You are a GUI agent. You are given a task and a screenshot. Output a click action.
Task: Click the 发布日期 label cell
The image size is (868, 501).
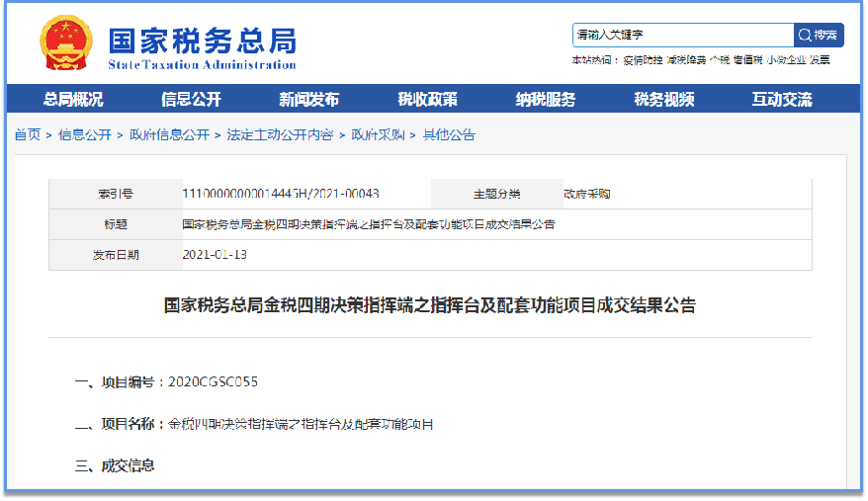coord(116,255)
